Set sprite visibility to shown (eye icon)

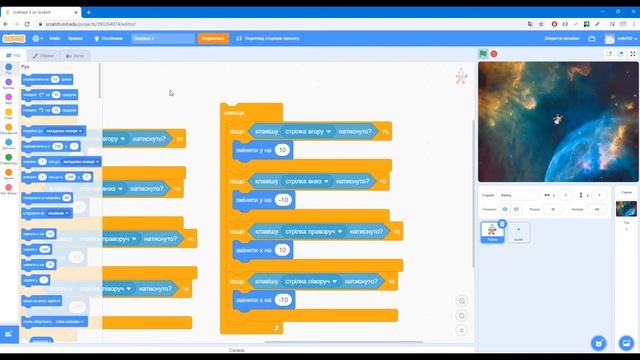tap(505, 209)
